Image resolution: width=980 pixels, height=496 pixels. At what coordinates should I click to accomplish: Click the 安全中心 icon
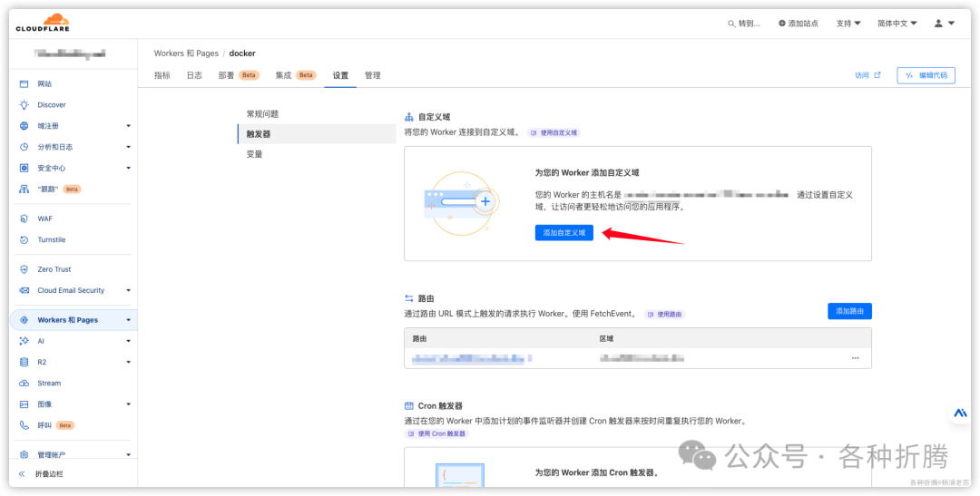[x=24, y=168]
